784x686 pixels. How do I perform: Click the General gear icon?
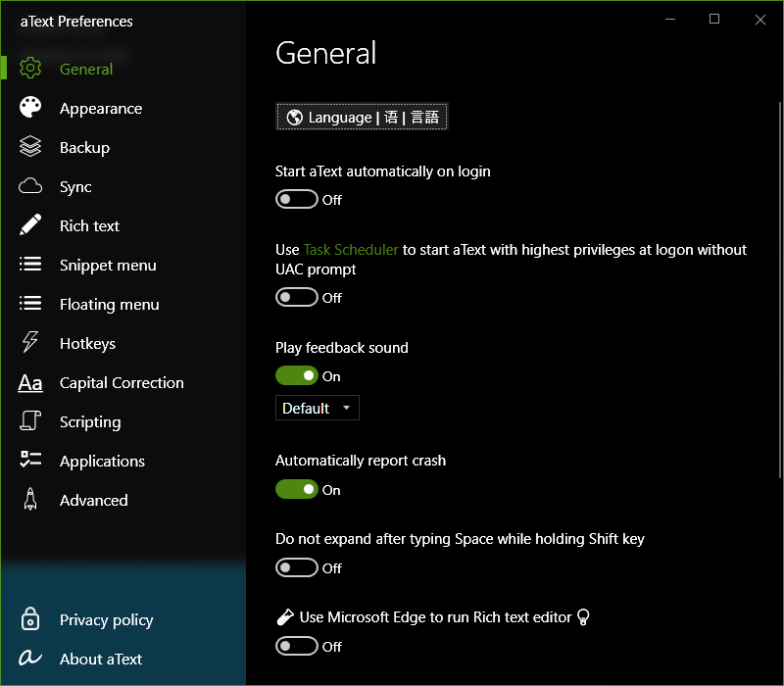30,68
